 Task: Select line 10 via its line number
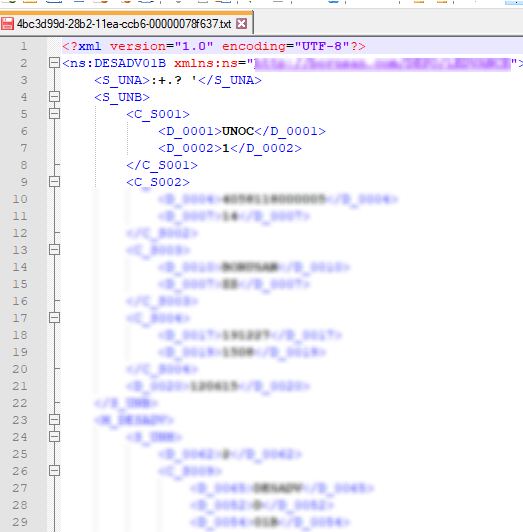tap(20, 199)
